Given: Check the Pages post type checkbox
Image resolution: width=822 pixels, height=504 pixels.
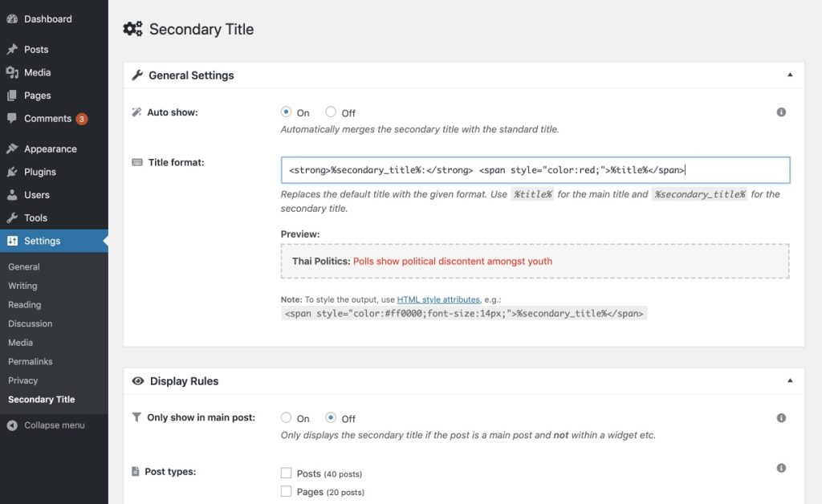Looking at the screenshot, I should click(286, 491).
